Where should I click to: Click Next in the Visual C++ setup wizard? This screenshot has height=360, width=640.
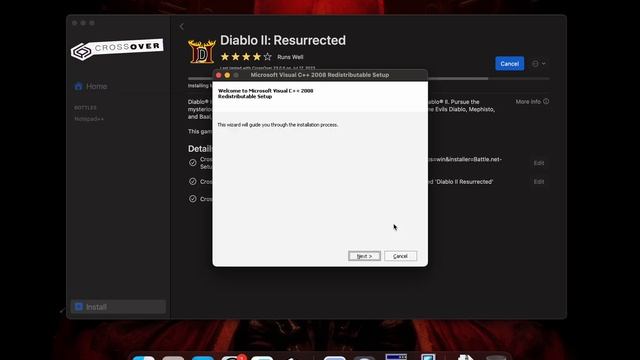coord(364,256)
